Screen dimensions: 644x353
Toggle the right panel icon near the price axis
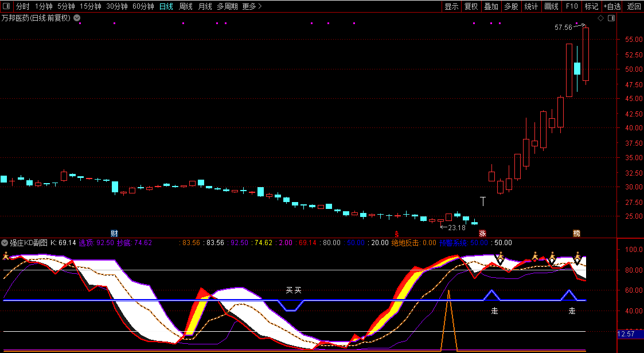point(611,18)
